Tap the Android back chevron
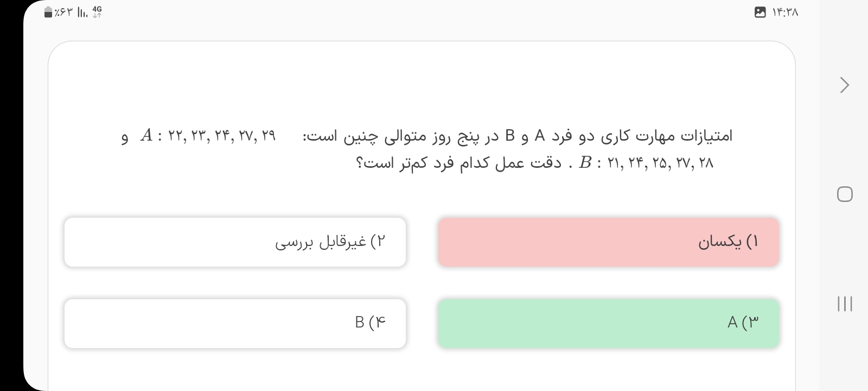Screen dimensions: 868x391 click(844, 85)
